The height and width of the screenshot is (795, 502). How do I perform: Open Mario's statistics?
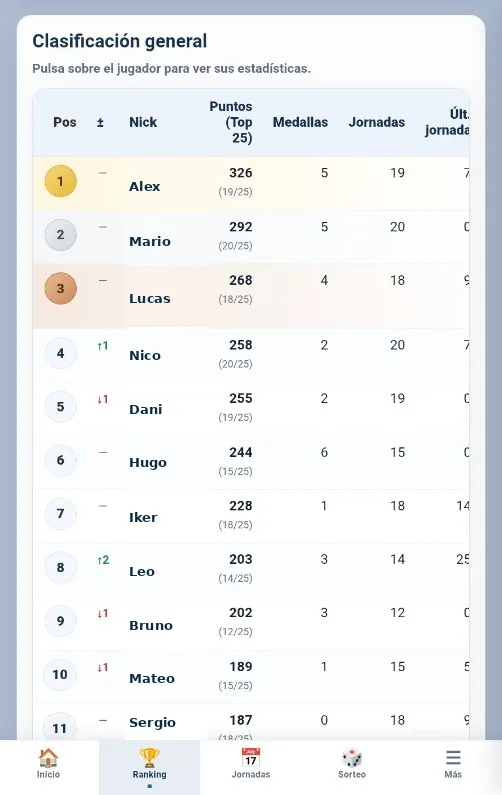point(150,241)
